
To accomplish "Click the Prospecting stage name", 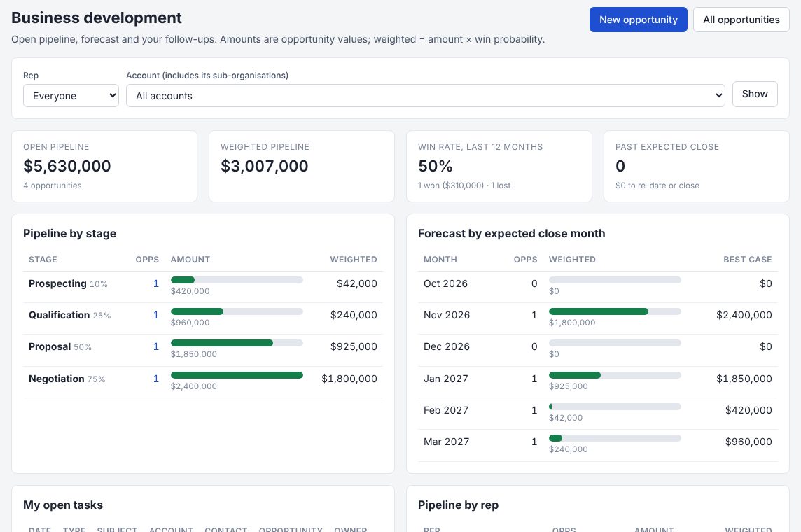I will (x=57, y=283).
